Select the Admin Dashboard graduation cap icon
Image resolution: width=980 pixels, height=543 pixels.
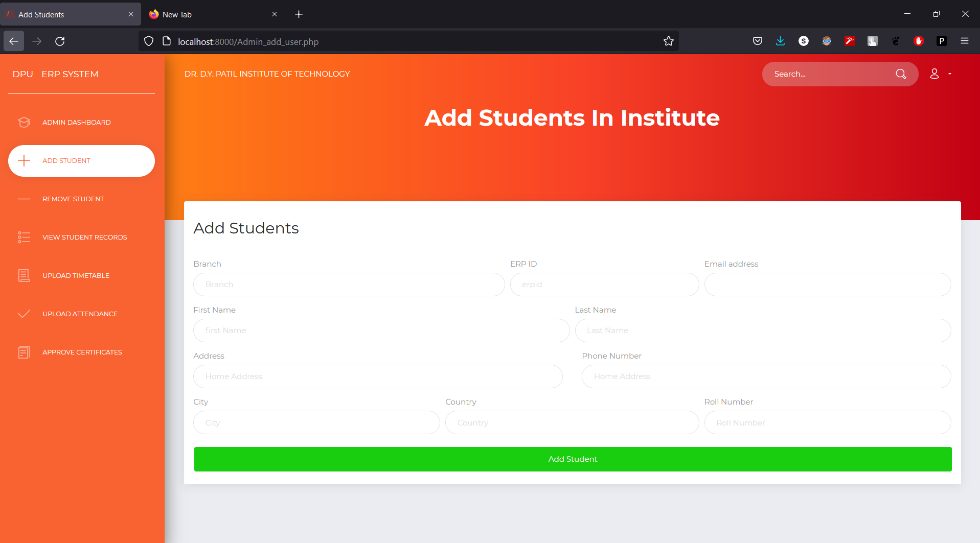click(x=24, y=122)
